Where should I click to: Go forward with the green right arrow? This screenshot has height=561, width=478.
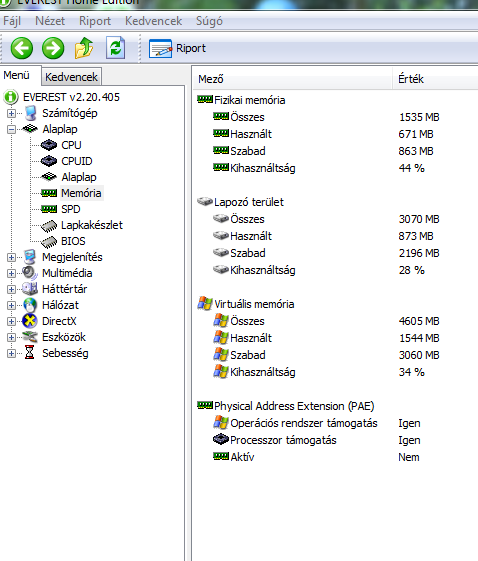[53, 48]
